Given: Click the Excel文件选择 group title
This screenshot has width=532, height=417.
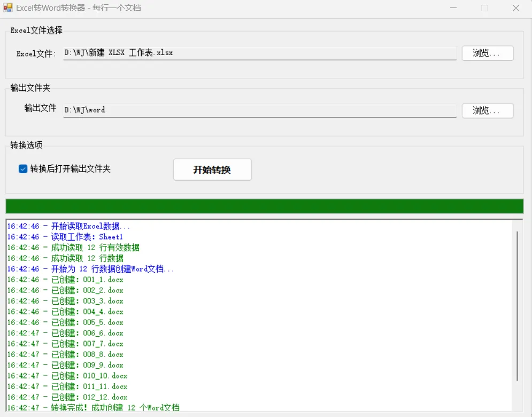Looking at the screenshot, I should [36, 30].
